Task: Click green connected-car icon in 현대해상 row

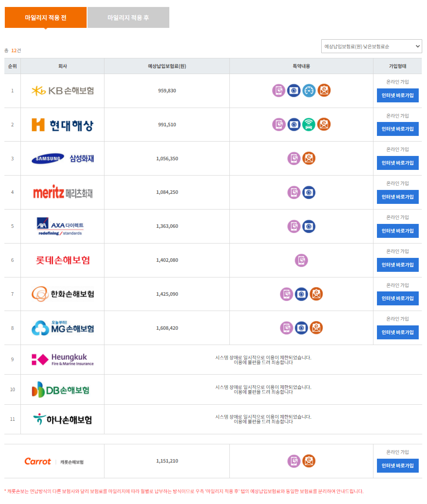Action: [x=309, y=125]
